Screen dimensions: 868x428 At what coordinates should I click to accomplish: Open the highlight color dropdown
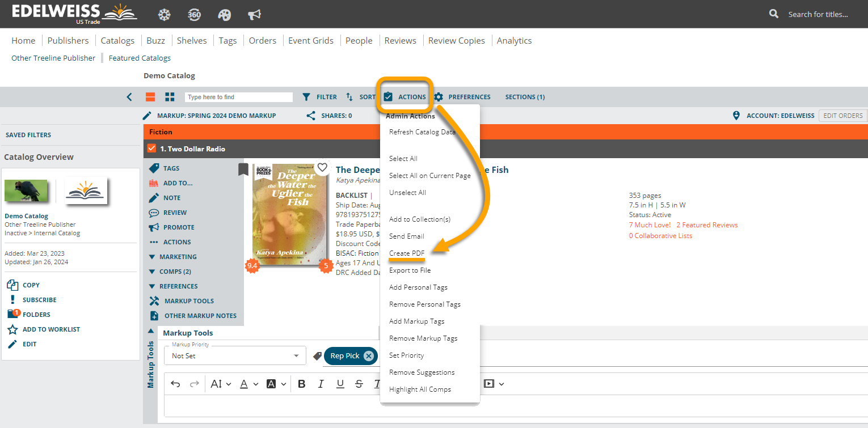(x=276, y=384)
